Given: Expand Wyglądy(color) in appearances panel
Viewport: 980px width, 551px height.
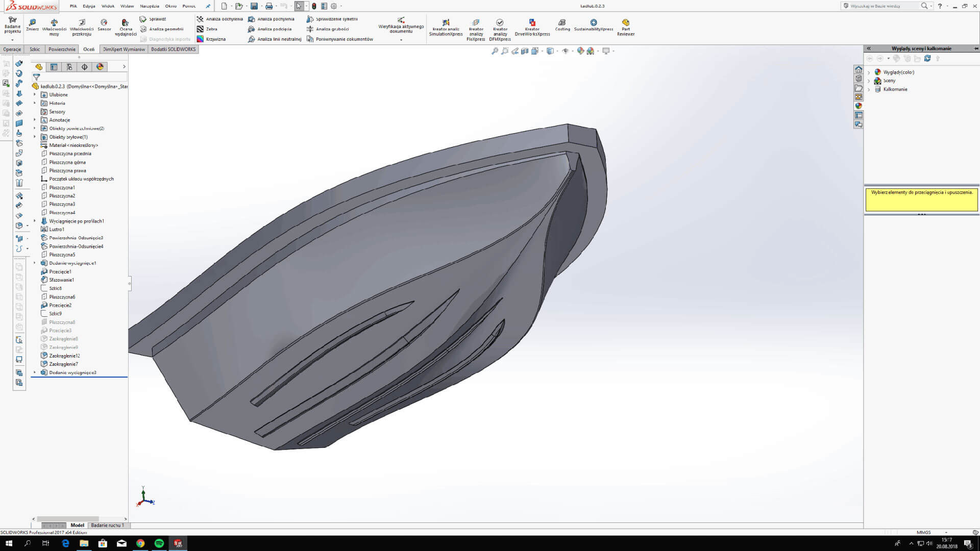Looking at the screenshot, I should tap(869, 72).
